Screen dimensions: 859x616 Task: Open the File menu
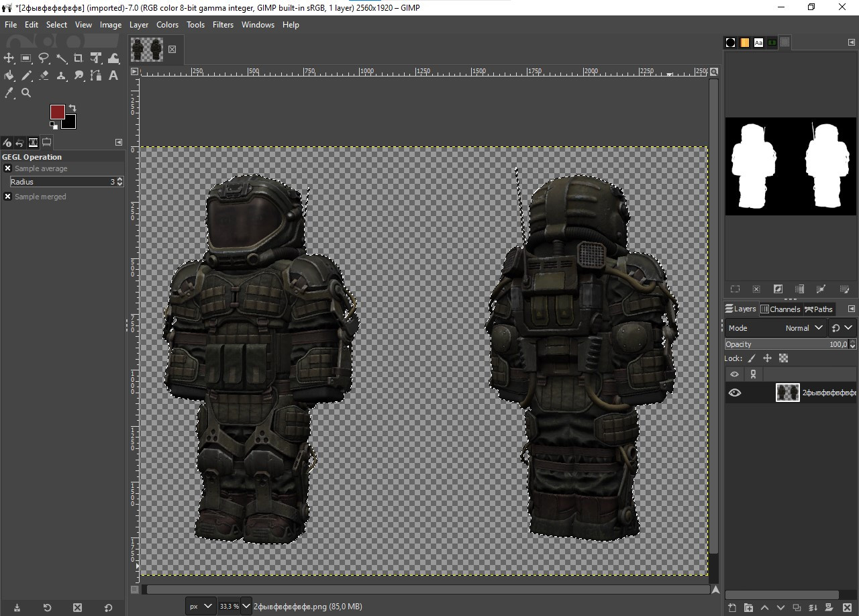11,25
